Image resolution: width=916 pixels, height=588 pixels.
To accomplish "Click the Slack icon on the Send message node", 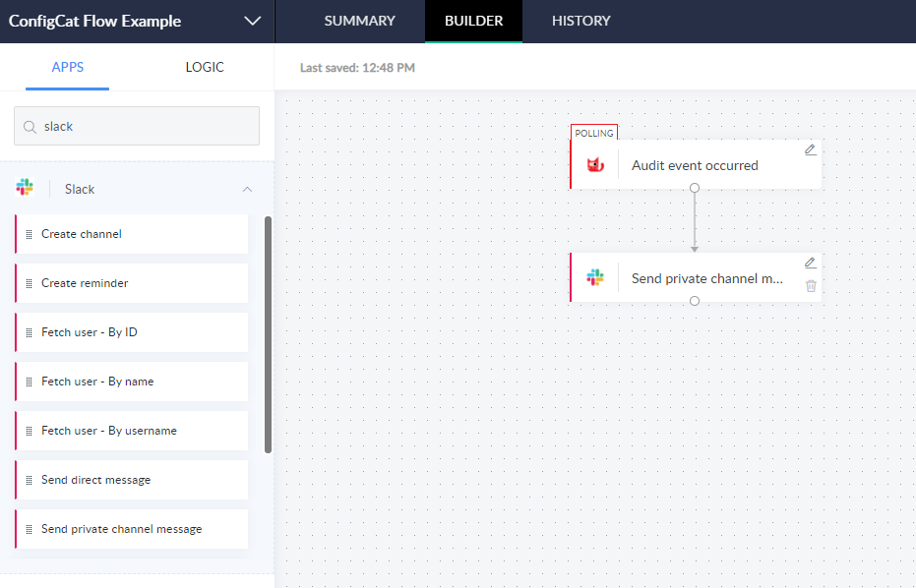I will 595,278.
